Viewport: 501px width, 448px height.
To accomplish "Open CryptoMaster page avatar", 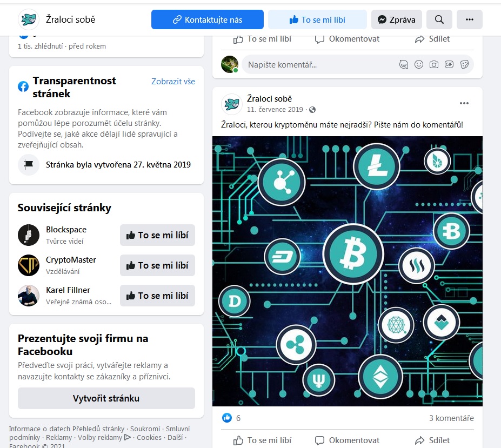I will [29, 265].
